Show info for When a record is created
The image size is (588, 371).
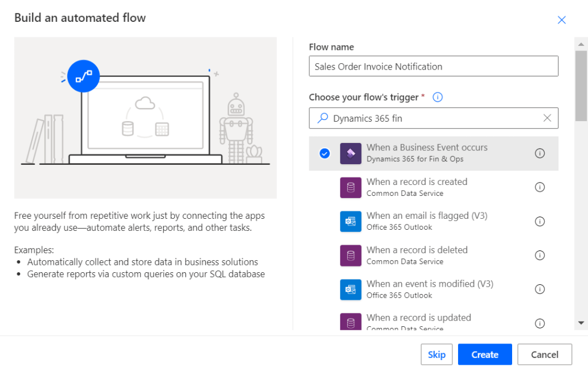(540, 187)
